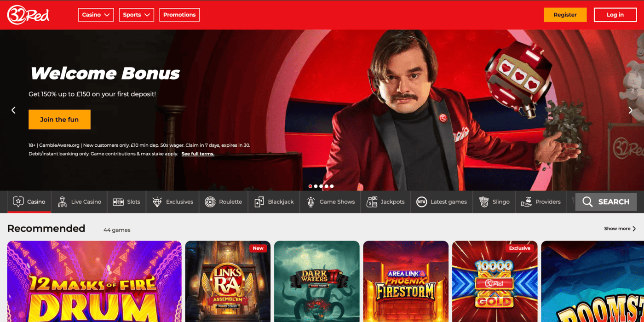This screenshot has height=322, width=644.
Task: Open the Sports dropdown menu
Action: click(137, 15)
